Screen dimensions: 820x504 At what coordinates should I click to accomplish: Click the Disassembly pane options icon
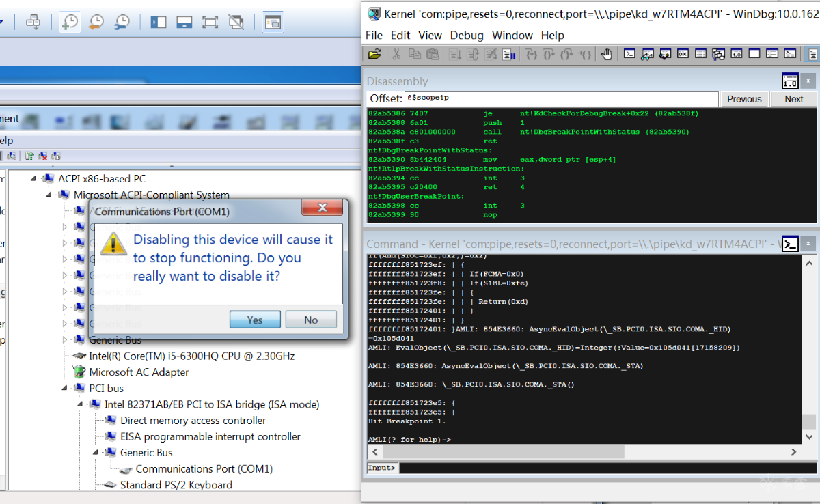click(x=790, y=81)
